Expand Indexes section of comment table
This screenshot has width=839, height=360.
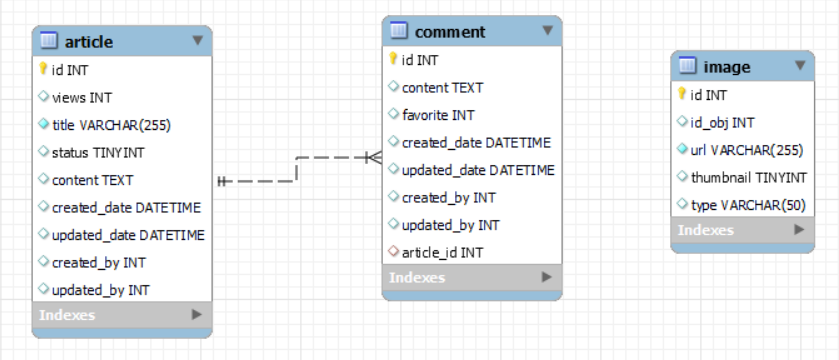(546, 277)
